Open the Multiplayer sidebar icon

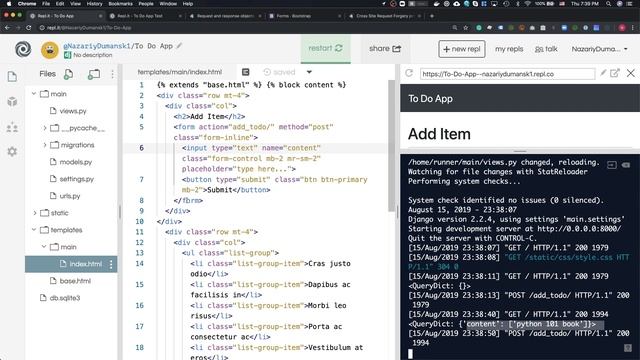tap(12, 127)
